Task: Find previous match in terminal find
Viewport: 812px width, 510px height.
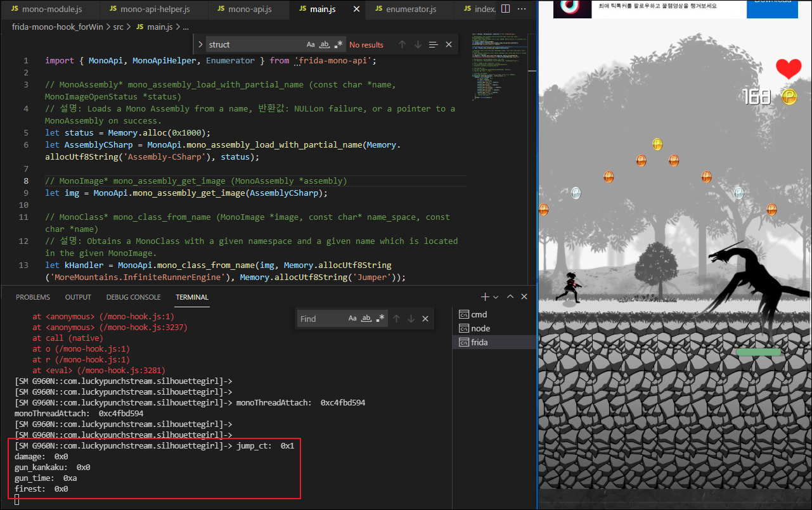Action: point(396,319)
